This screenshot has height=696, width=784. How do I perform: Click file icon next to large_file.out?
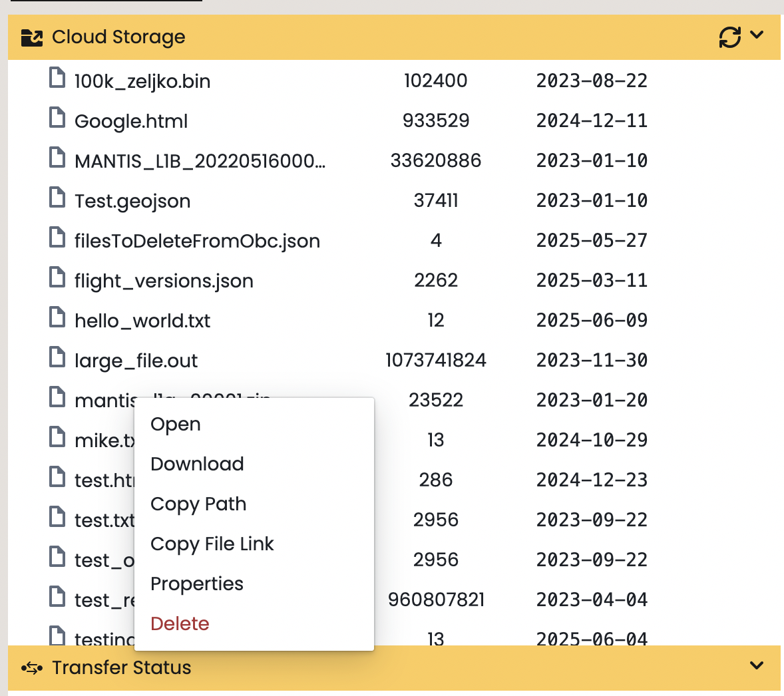tap(57, 357)
